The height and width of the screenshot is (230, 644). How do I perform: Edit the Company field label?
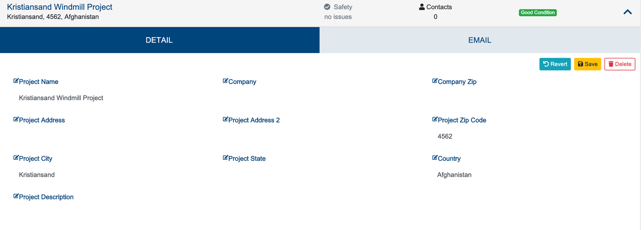242,82
